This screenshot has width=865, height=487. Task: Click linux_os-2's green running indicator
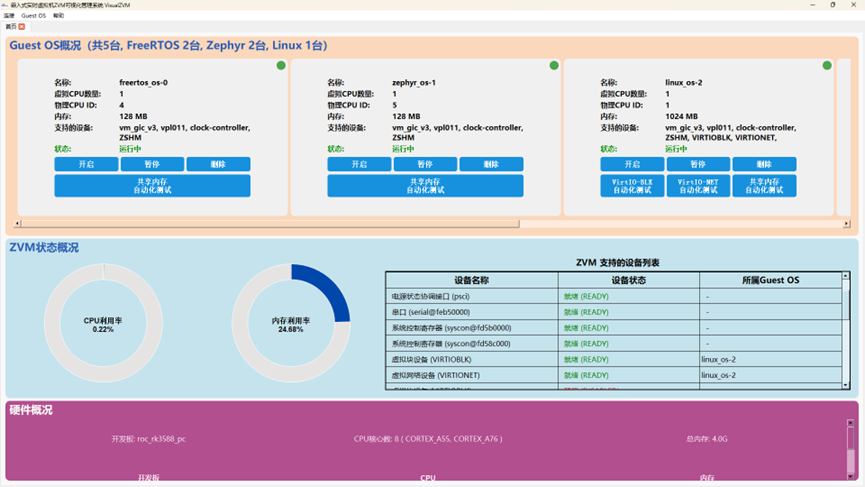[x=827, y=66]
